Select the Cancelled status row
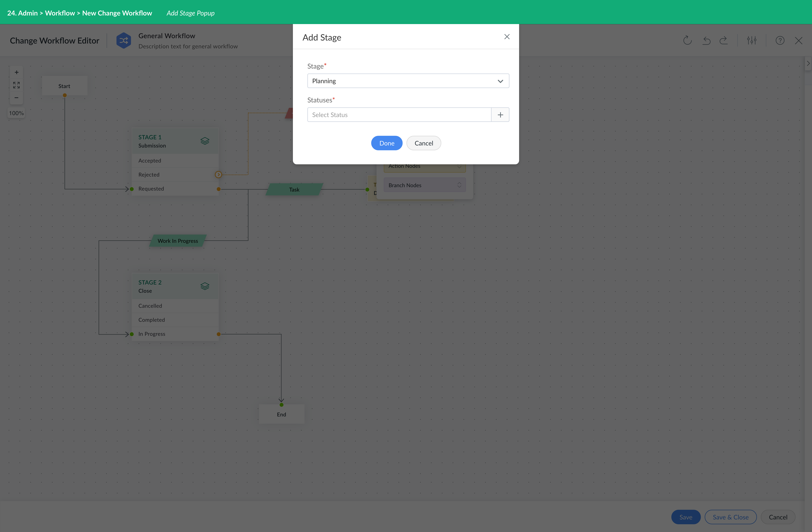The height and width of the screenshot is (532, 812). coord(175,306)
